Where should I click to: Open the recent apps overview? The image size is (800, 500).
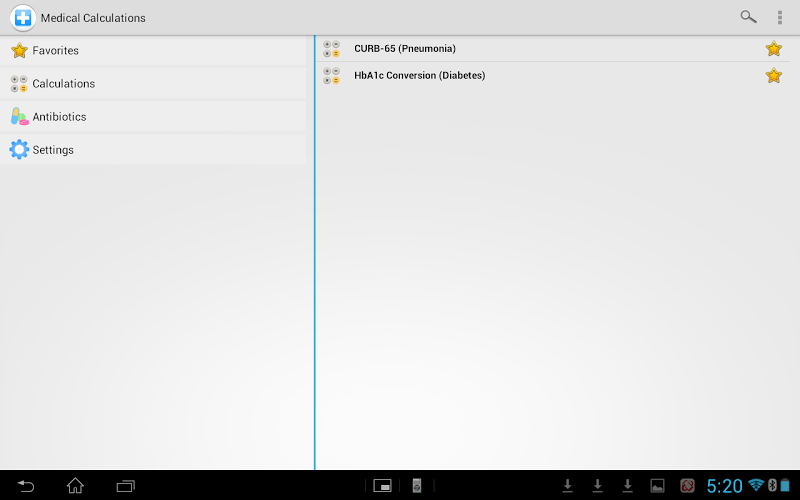click(x=126, y=486)
